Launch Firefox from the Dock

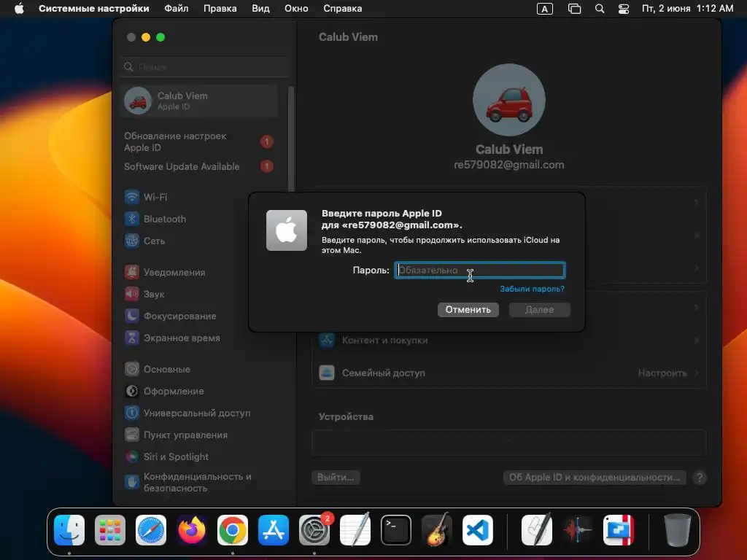click(x=192, y=530)
